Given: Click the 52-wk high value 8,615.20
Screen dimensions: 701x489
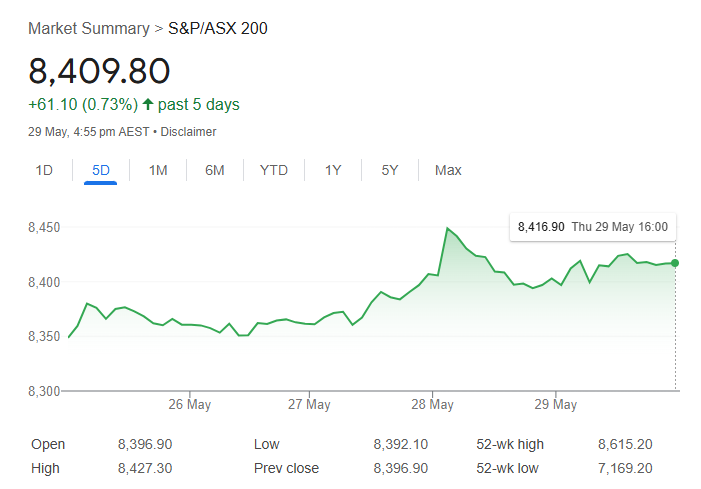Looking at the screenshot, I should (625, 444).
